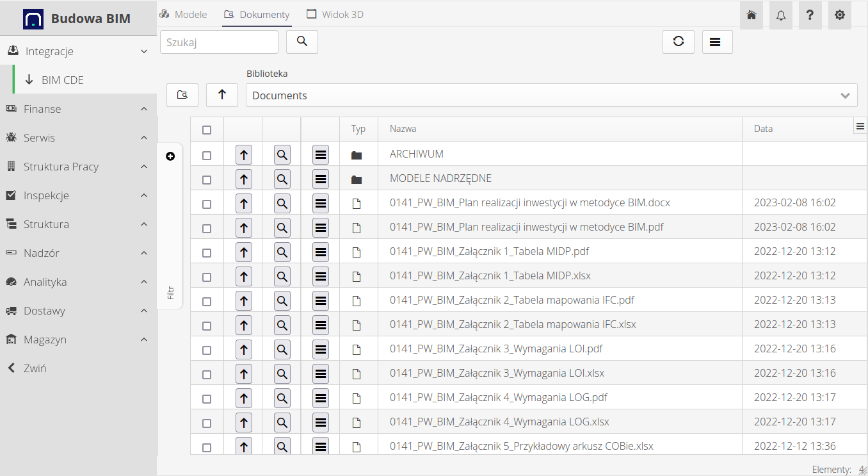
Task: Click the Szukaj search input field
Action: 219,42
